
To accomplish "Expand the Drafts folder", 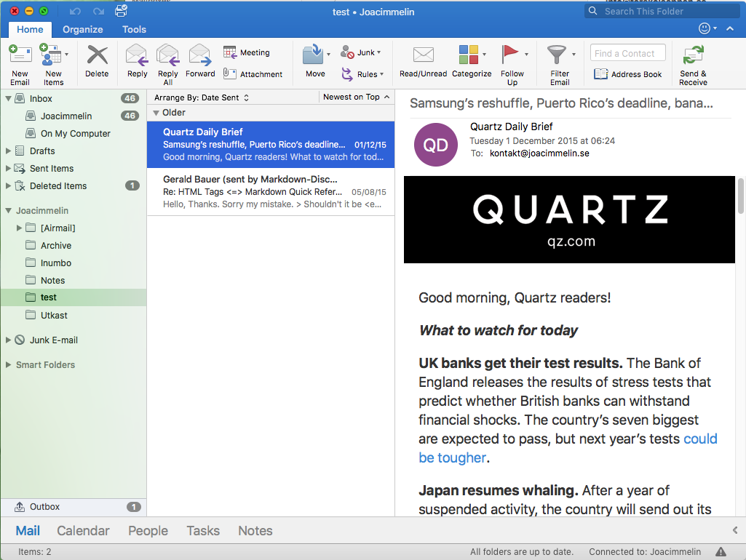I will click(8, 151).
